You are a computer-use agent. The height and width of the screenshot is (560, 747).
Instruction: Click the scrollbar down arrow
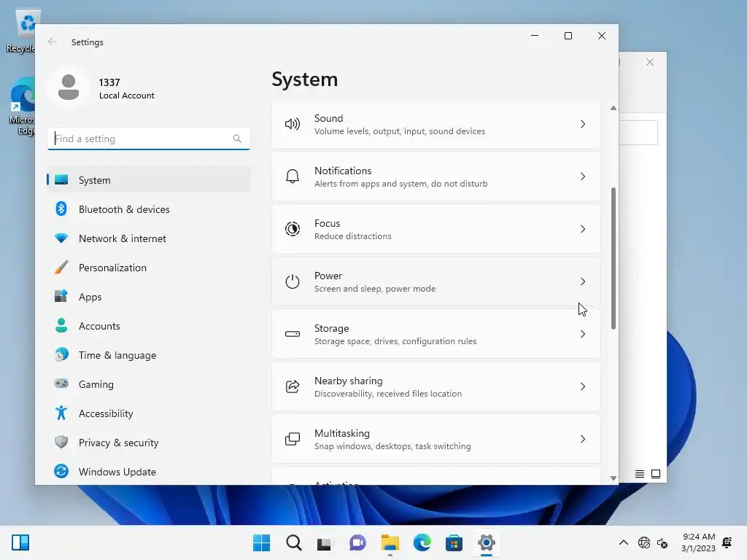click(613, 478)
